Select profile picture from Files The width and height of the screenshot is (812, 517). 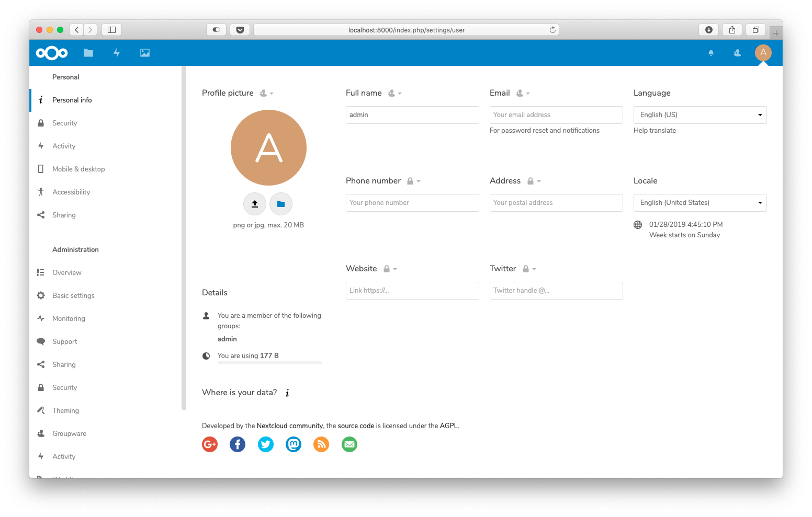[x=281, y=204]
